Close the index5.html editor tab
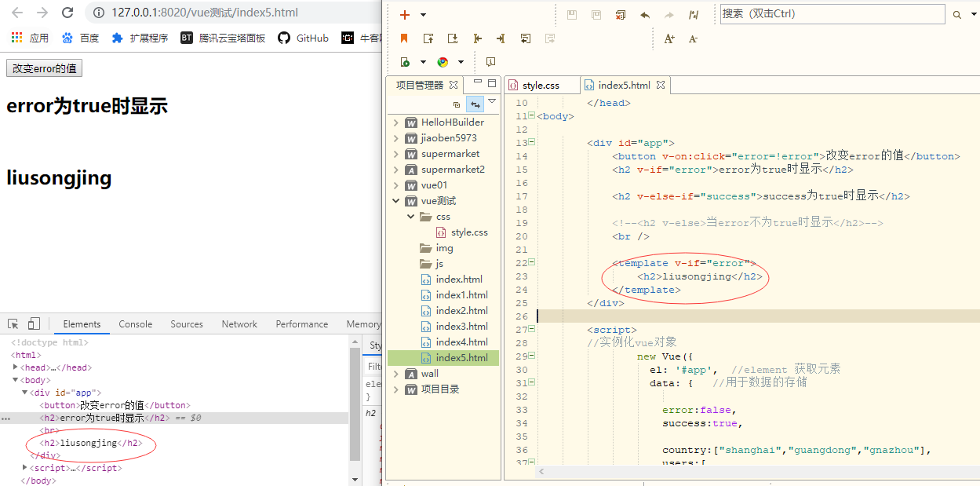Viewport: 980px width, 486px height. point(661,85)
